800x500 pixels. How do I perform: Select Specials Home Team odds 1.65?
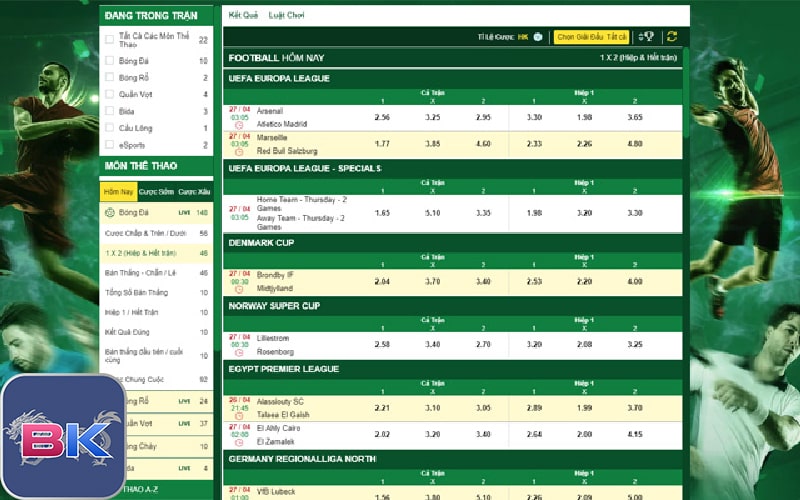coord(382,213)
